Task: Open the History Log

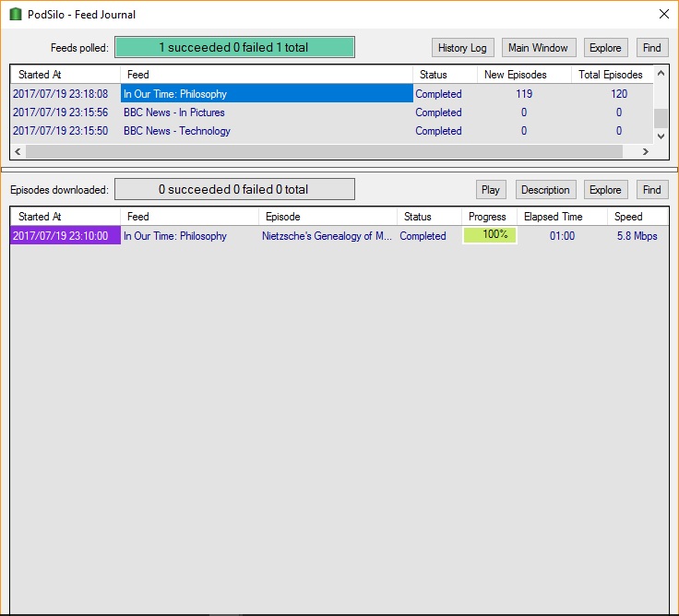Action: coord(462,48)
